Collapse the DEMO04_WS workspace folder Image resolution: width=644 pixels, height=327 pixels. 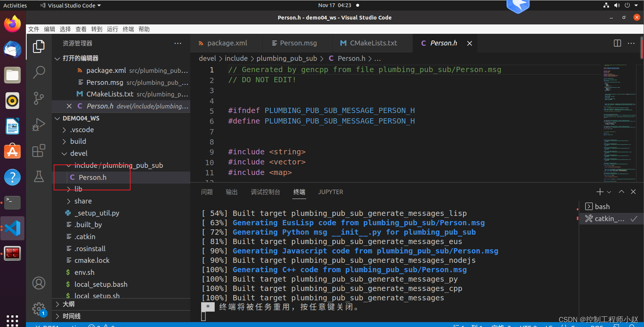coord(57,118)
